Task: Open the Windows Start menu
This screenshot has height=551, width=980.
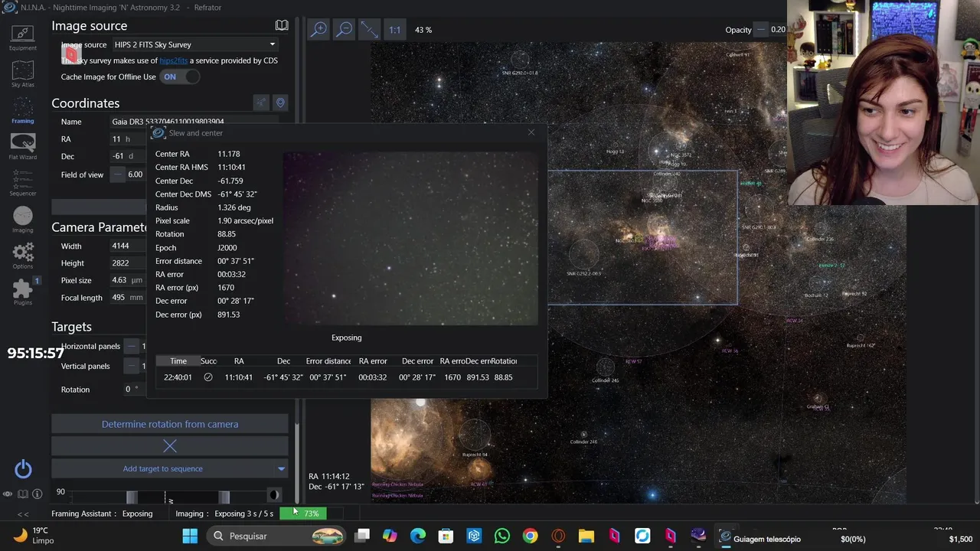Action: 190,536
